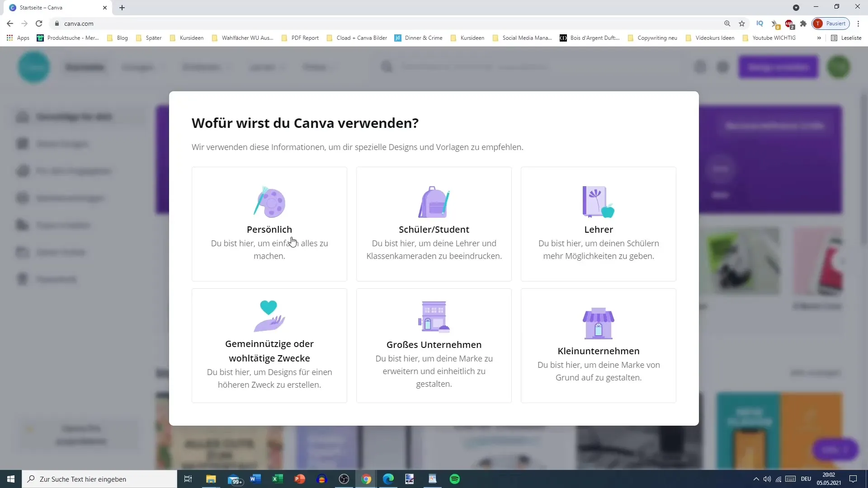Image resolution: width=868 pixels, height=488 pixels.
Task: Open the IQ extension icon
Action: click(x=760, y=23)
